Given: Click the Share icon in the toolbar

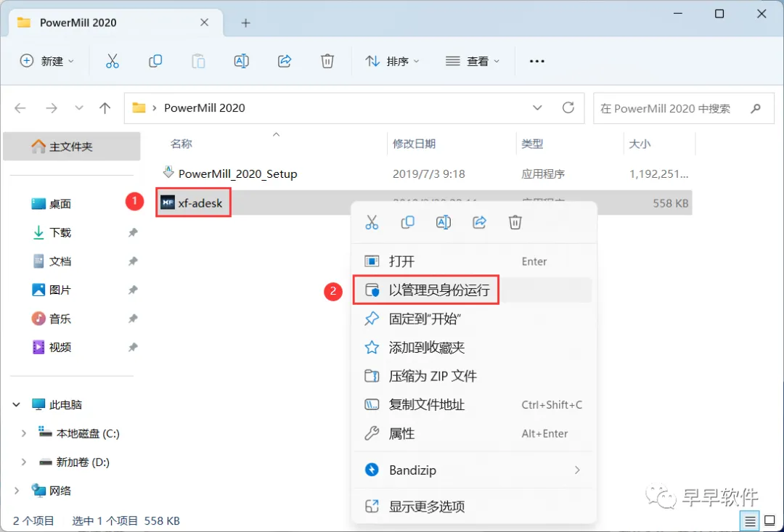Looking at the screenshot, I should (x=285, y=61).
